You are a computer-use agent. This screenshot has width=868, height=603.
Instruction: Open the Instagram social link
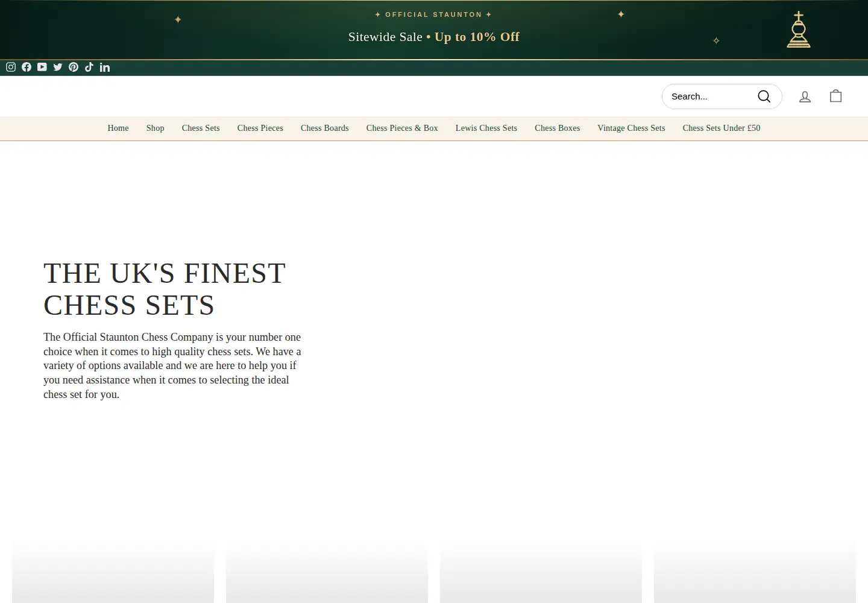(11, 67)
